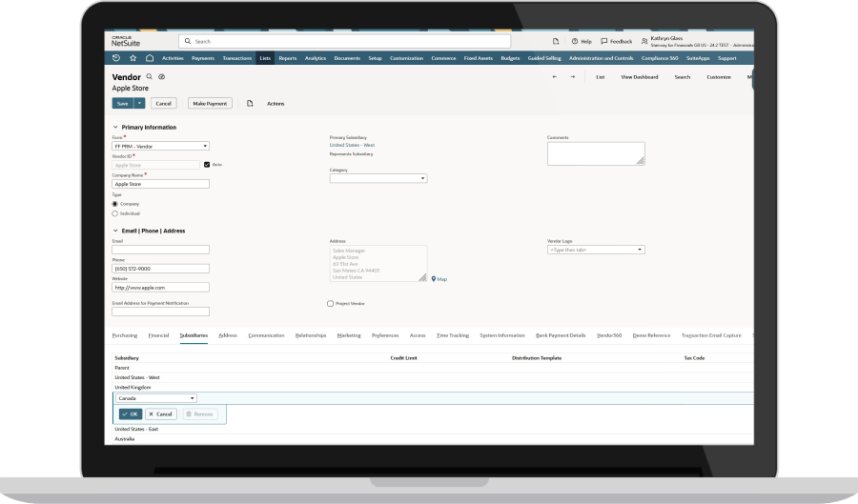Cancel the subsidiary line edit

161,414
